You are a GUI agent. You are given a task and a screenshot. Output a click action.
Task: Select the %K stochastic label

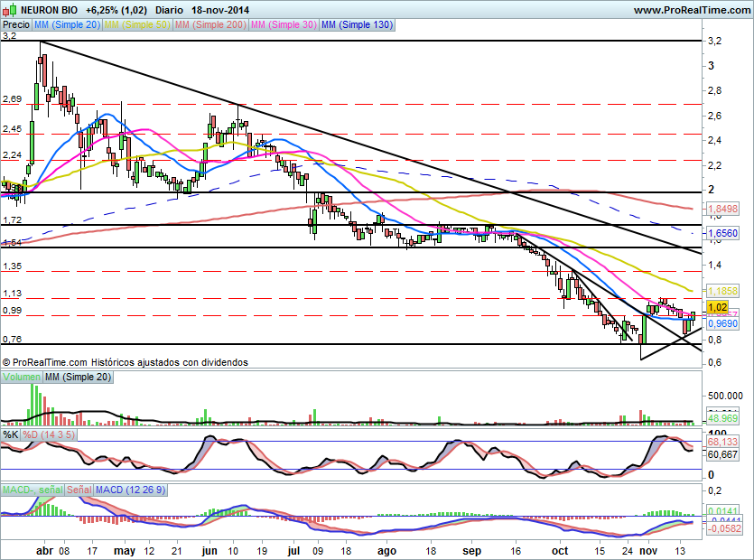11,434
